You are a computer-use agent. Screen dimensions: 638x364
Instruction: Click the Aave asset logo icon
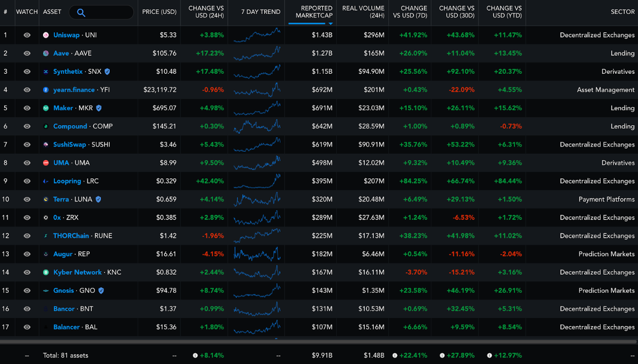(46, 53)
